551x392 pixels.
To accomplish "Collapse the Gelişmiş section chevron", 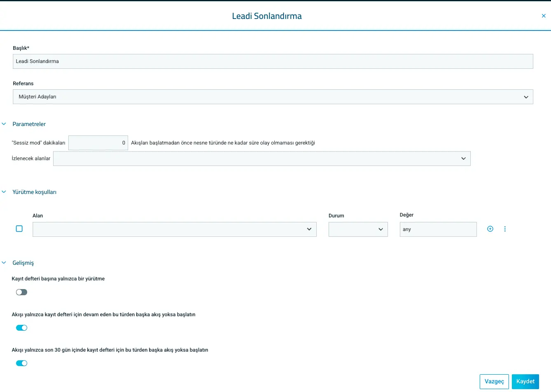I will [x=4, y=263].
